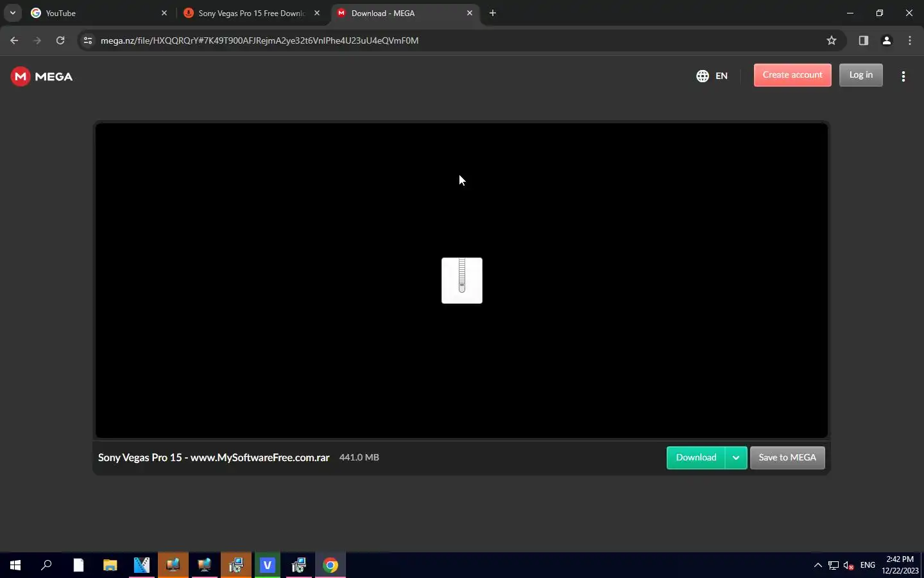Image resolution: width=924 pixels, height=578 pixels.
Task: Open the pink-underlined monitor taskbar app
Action: (x=205, y=565)
